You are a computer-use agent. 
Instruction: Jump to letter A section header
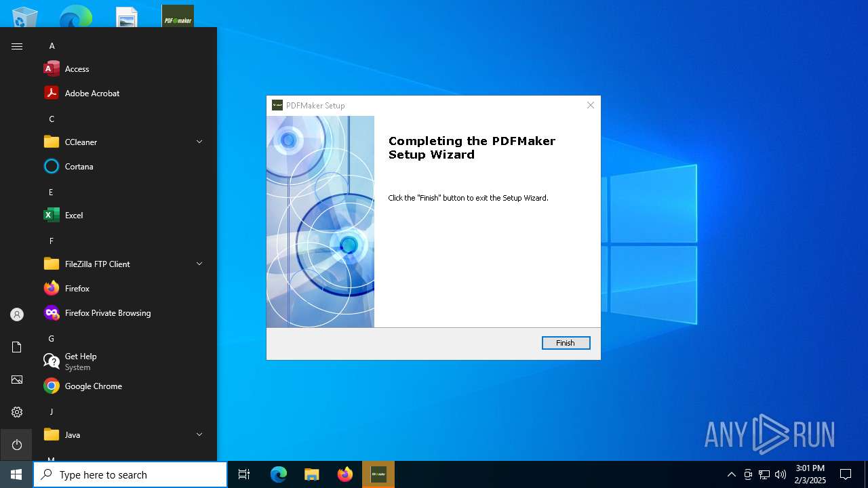pyautogui.click(x=52, y=46)
